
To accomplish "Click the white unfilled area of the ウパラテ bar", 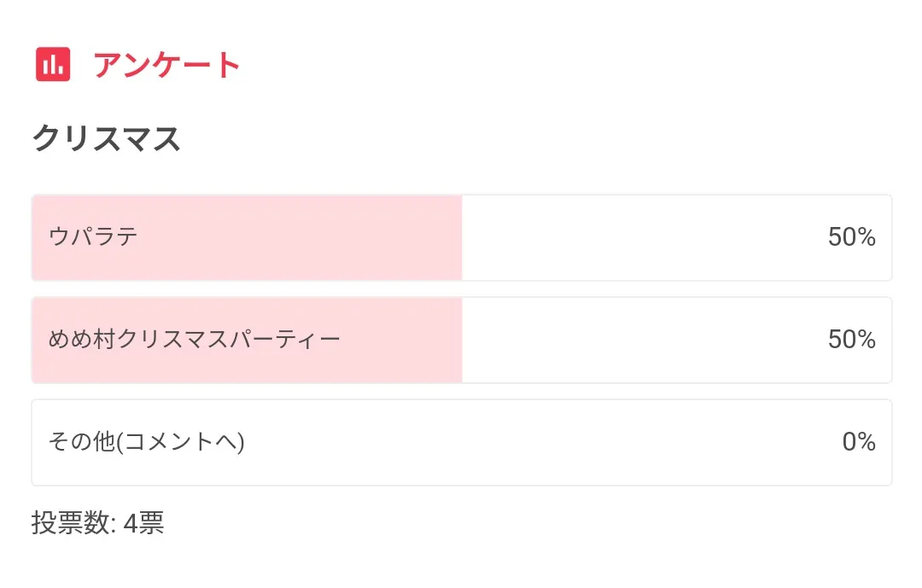I will click(x=640, y=237).
